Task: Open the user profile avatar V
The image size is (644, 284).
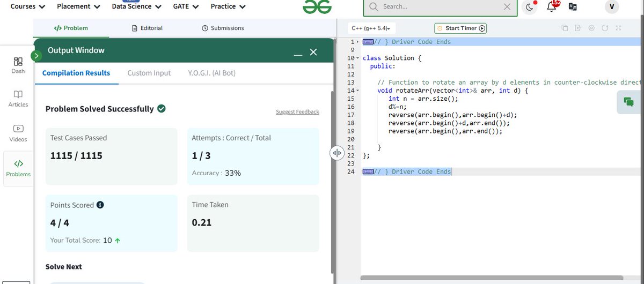Action: tap(611, 6)
